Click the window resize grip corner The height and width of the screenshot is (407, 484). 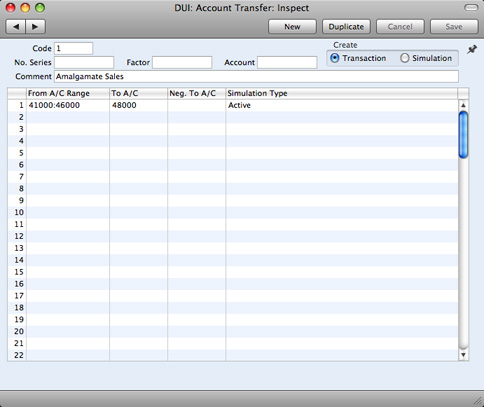click(478, 401)
